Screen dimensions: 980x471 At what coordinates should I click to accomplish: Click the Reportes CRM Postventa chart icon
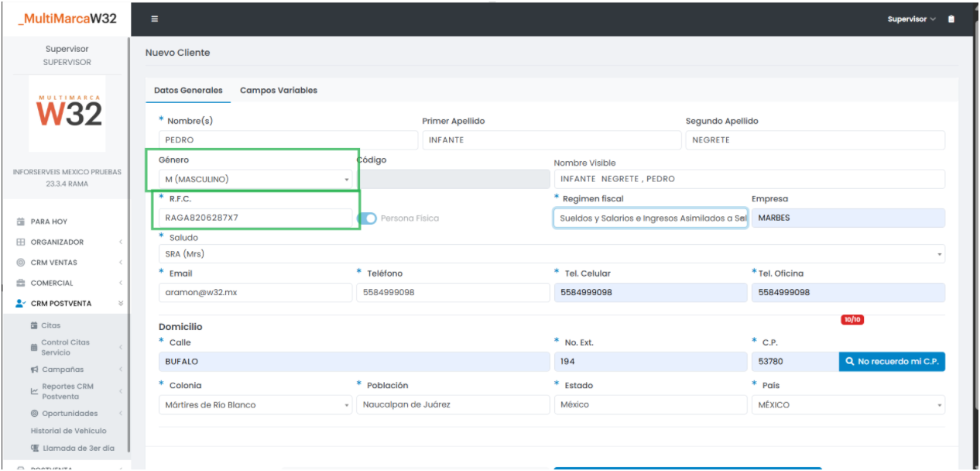[x=34, y=391]
